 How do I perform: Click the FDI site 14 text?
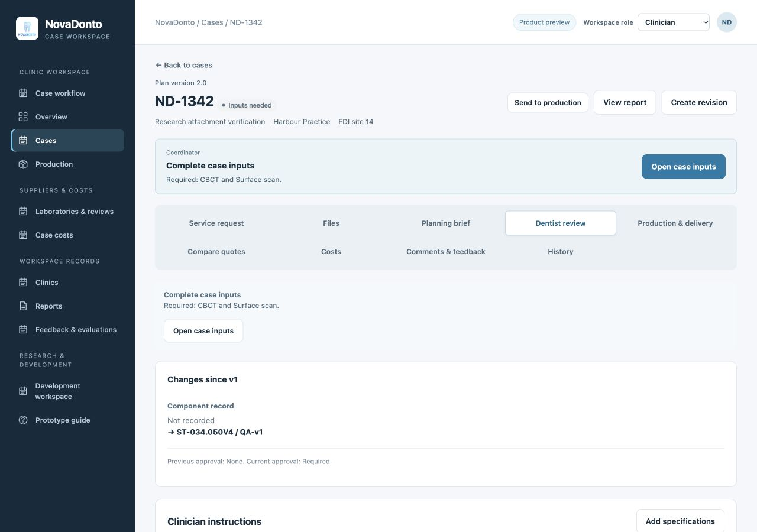(355, 122)
